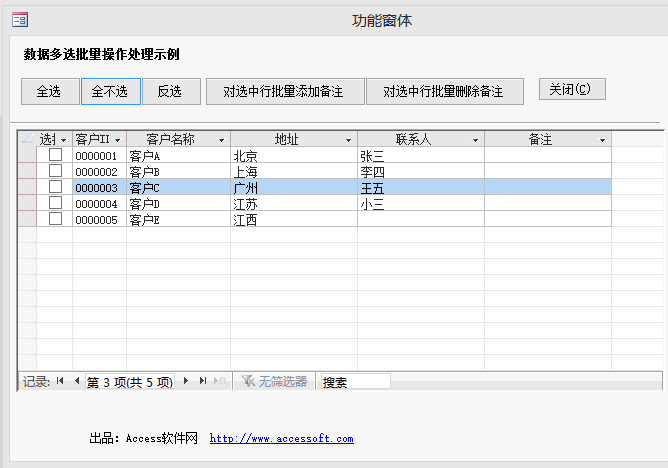Image resolution: width=668 pixels, height=468 pixels.
Task: Click the 张三 contact cell
Action: [421, 155]
